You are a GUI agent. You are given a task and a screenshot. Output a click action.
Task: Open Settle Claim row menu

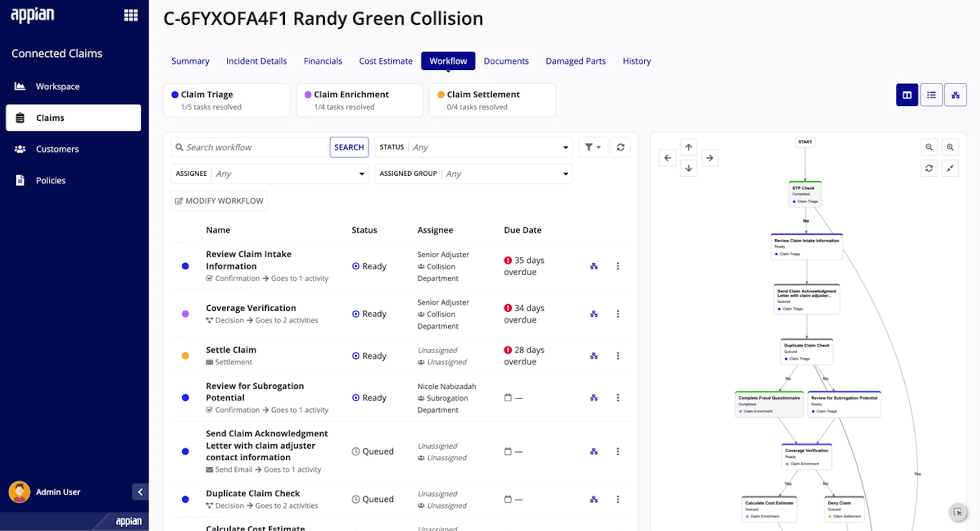(618, 356)
